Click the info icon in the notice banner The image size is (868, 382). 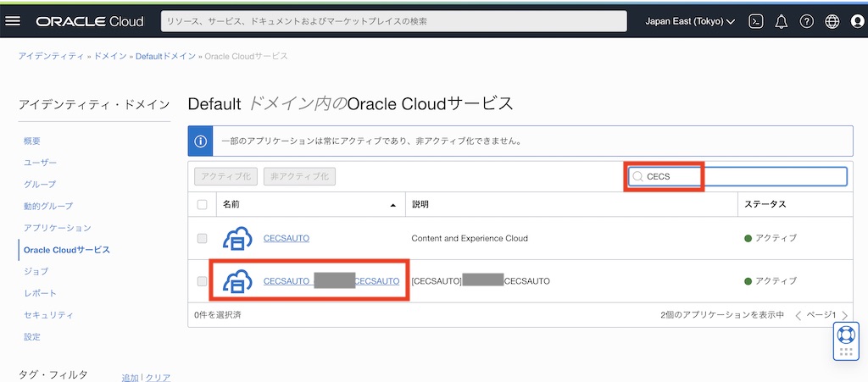pos(199,141)
